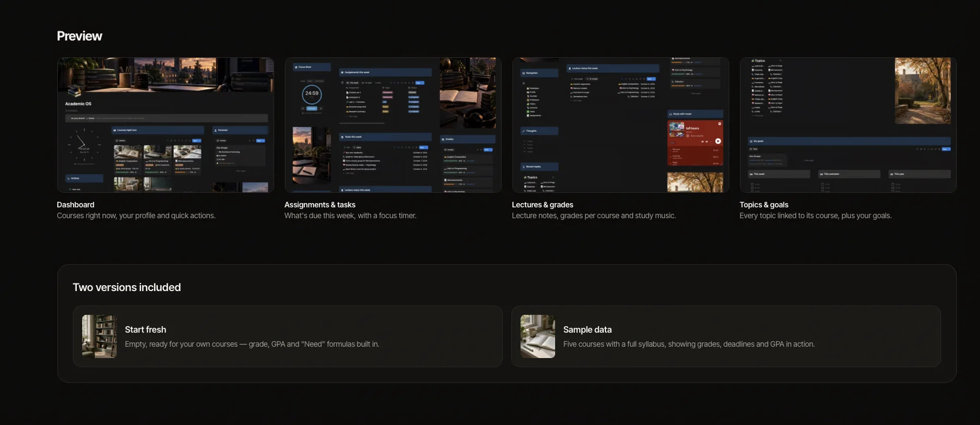Click 'What's due this week' description
Image resolution: width=980 pixels, height=425 pixels.
click(350, 215)
